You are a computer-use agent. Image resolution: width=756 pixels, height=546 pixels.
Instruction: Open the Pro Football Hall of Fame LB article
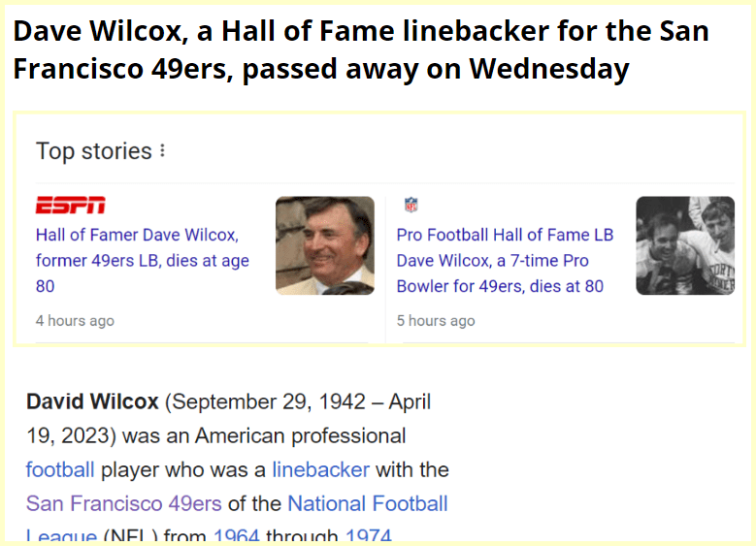coord(505,260)
